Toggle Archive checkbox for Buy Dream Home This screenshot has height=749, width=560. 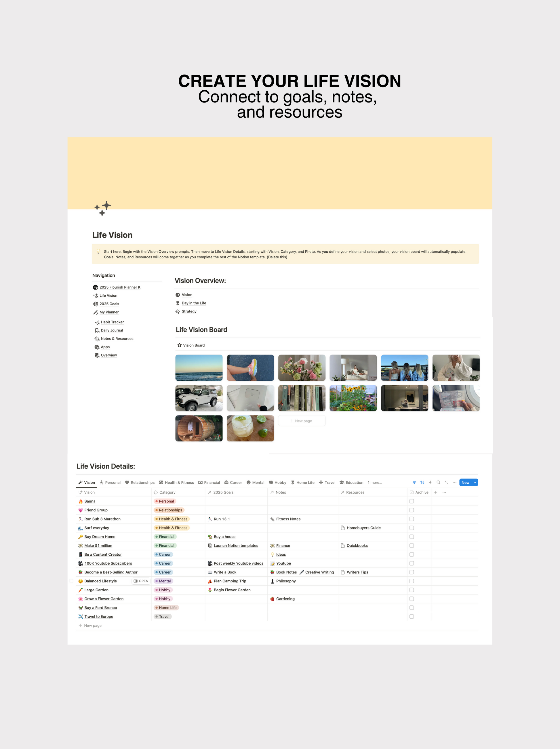pos(412,537)
